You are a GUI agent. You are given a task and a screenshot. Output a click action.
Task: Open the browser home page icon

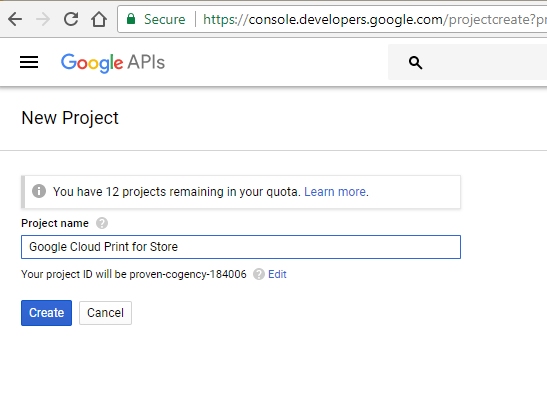click(x=99, y=19)
